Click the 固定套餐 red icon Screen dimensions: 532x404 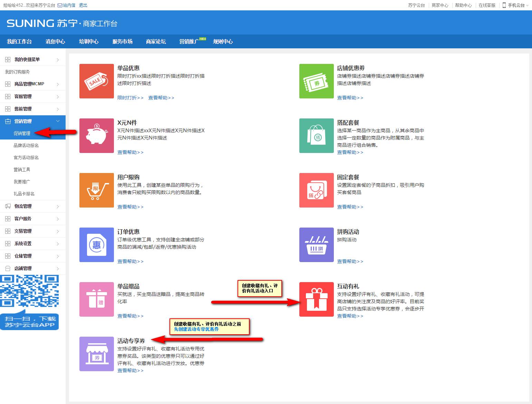(317, 190)
